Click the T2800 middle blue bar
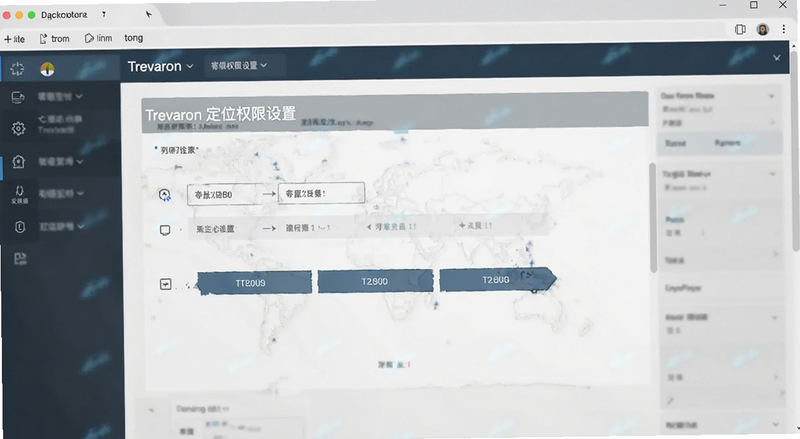Viewport: 800px width, 439px height. (x=375, y=282)
